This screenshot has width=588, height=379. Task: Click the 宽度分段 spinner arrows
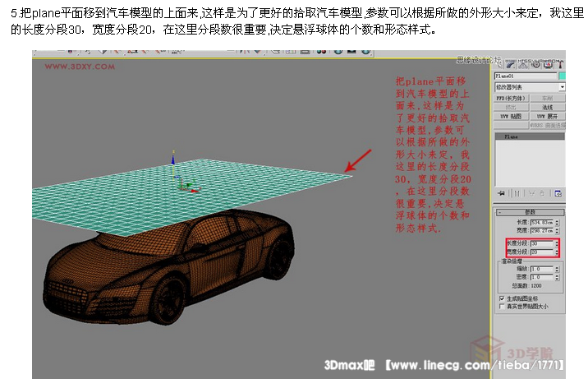(x=557, y=252)
